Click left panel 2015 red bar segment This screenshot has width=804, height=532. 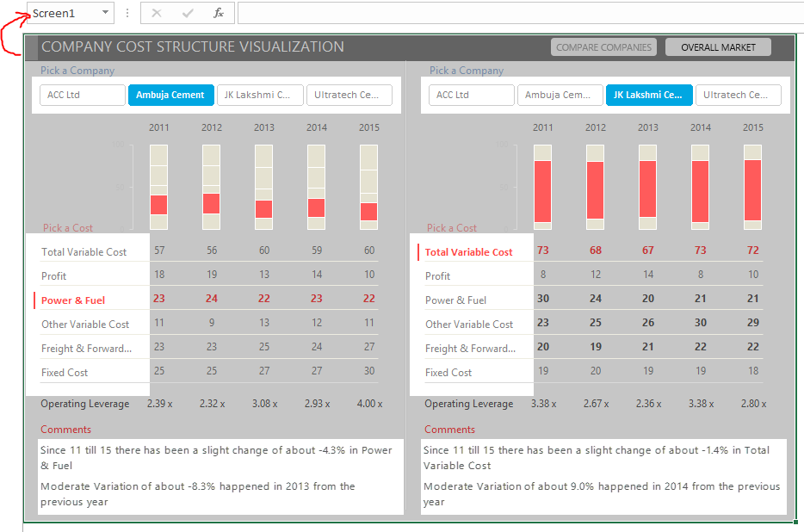[x=368, y=212]
